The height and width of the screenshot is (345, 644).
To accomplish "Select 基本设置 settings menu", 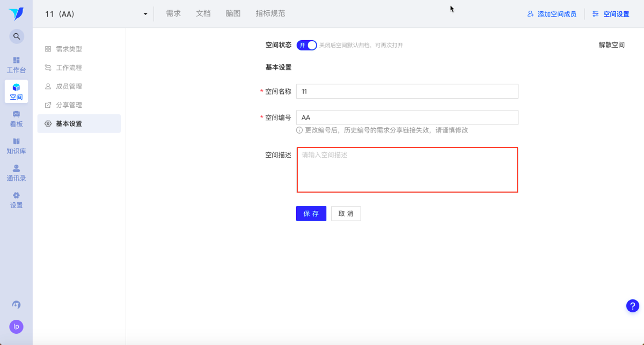I will click(x=79, y=123).
